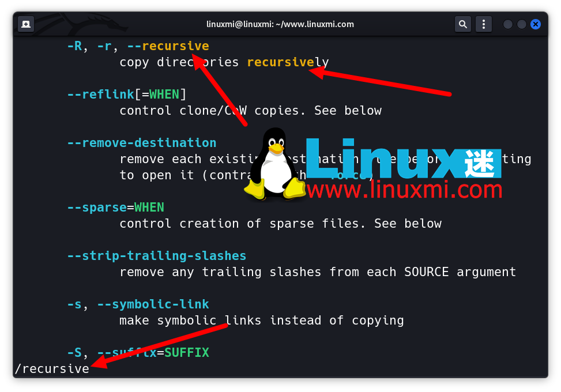The width and height of the screenshot is (561, 392).
Task: Click the --reflink option text
Action: (100, 95)
